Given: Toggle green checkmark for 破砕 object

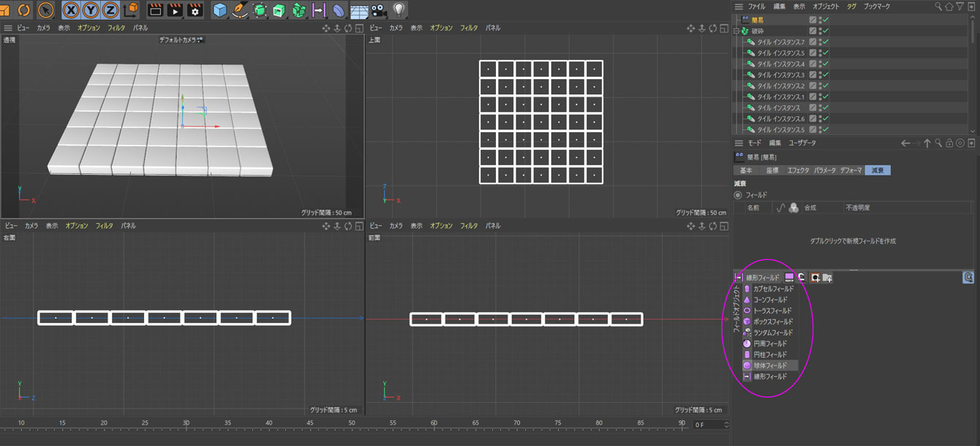Looking at the screenshot, I should tap(825, 31).
